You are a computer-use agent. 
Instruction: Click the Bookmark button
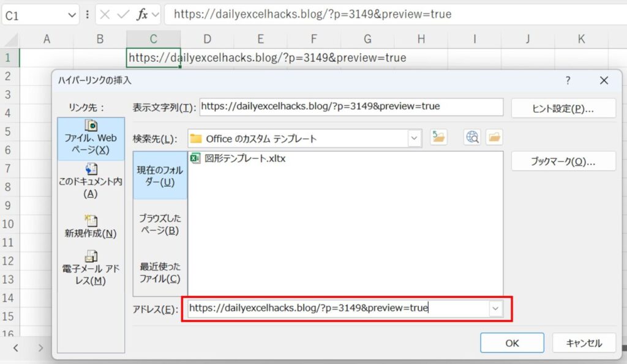tap(563, 162)
